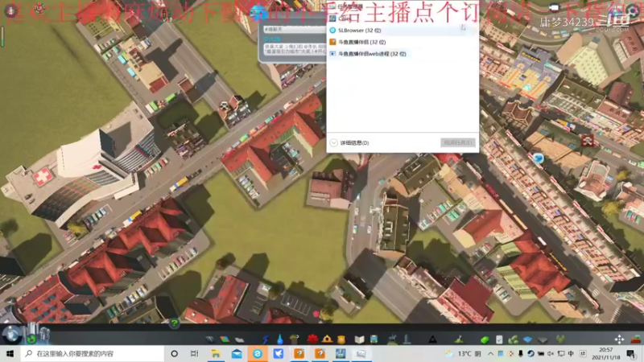Viewport: 644px width, 362px height.
Task: Open Cortana circle on taskbar
Action: click(174, 353)
